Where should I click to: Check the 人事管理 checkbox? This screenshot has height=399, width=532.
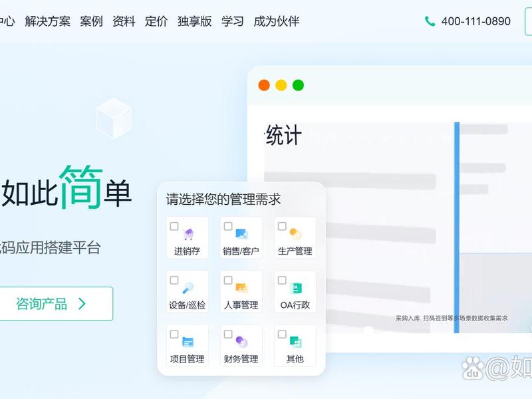coord(228,280)
